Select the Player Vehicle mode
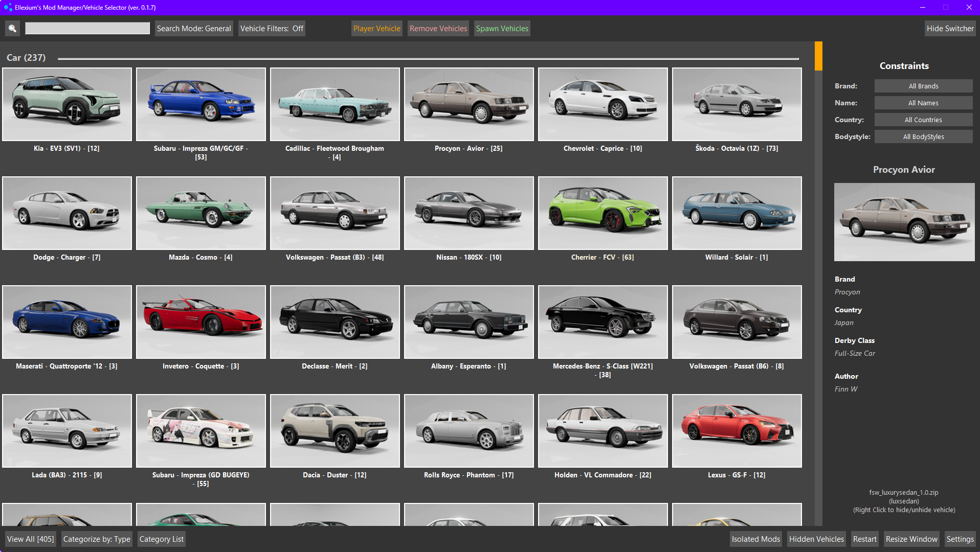This screenshot has height=552, width=980. click(x=377, y=29)
